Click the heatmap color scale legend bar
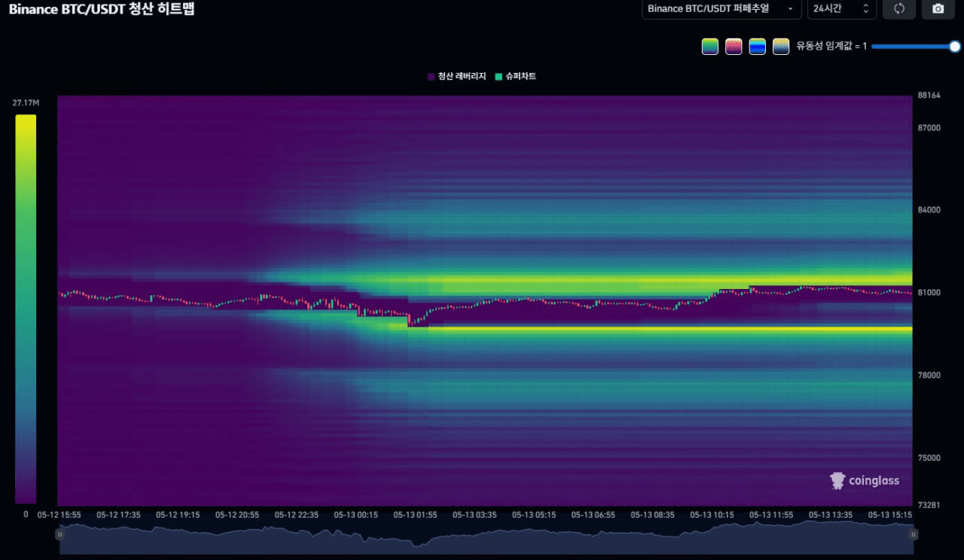 pos(26,309)
